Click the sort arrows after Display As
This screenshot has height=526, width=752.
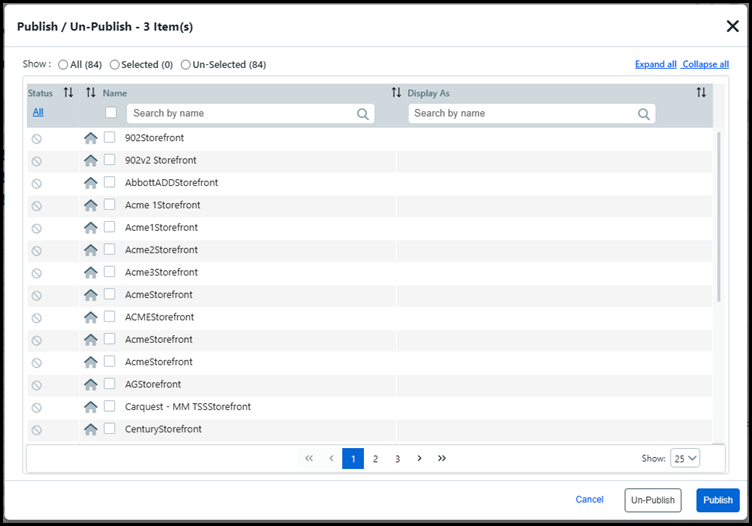pos(701,93)
